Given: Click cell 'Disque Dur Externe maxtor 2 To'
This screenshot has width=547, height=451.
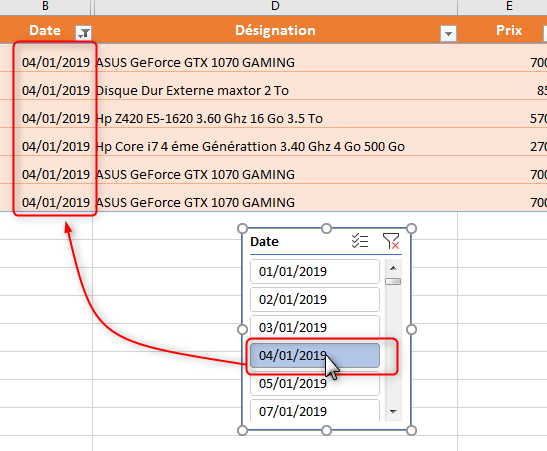Looking at the screenshot, I should pos(275,87).
